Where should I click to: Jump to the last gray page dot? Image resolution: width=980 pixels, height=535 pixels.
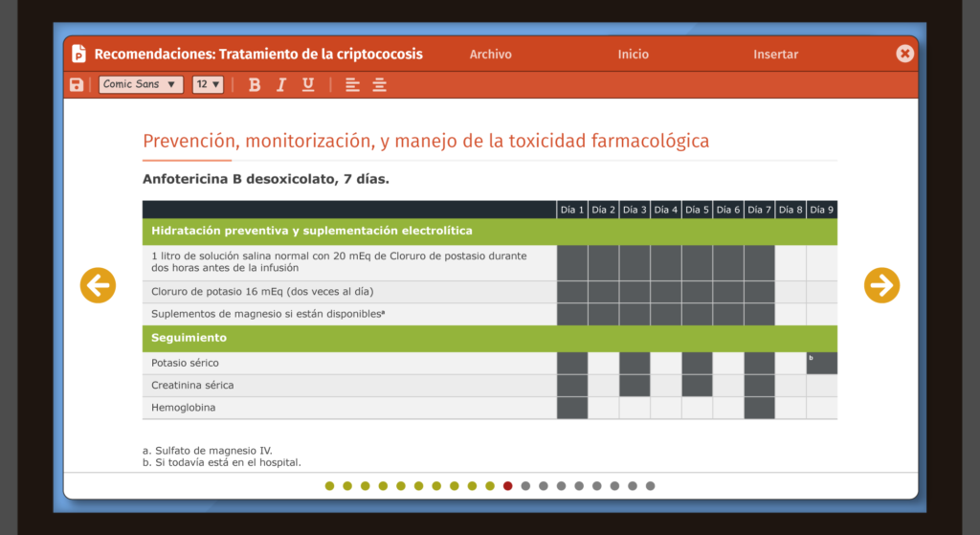(x=650, y=485)
